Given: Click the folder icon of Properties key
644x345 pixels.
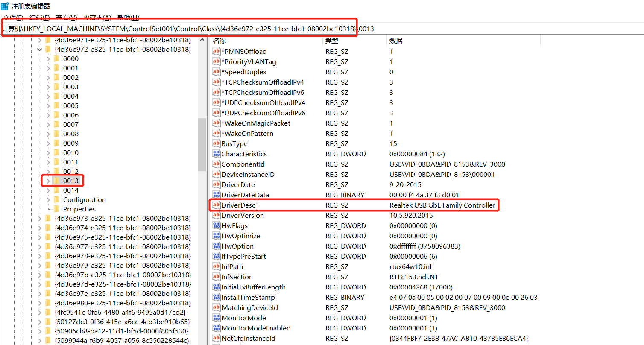Looking at the screenshot, I should [x=57, y=209].
